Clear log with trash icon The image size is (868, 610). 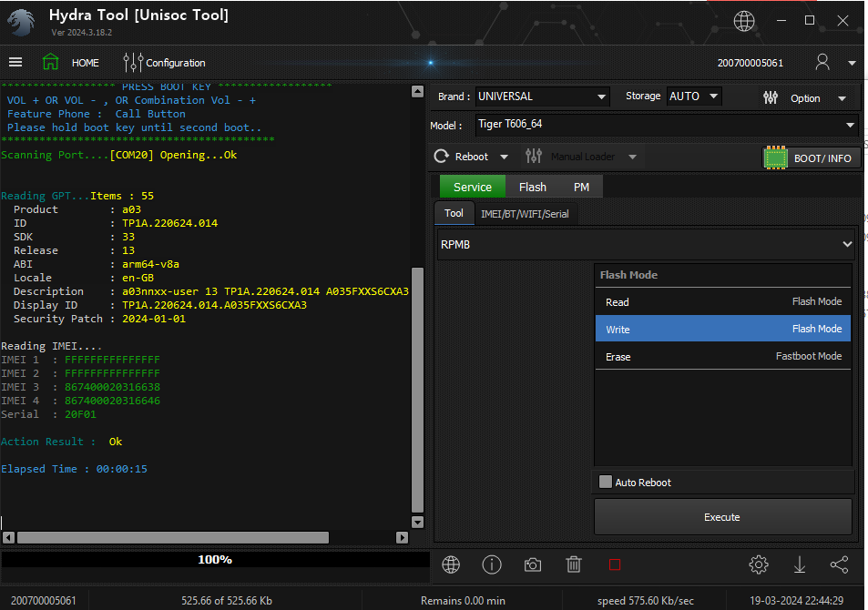click(574, 564)
